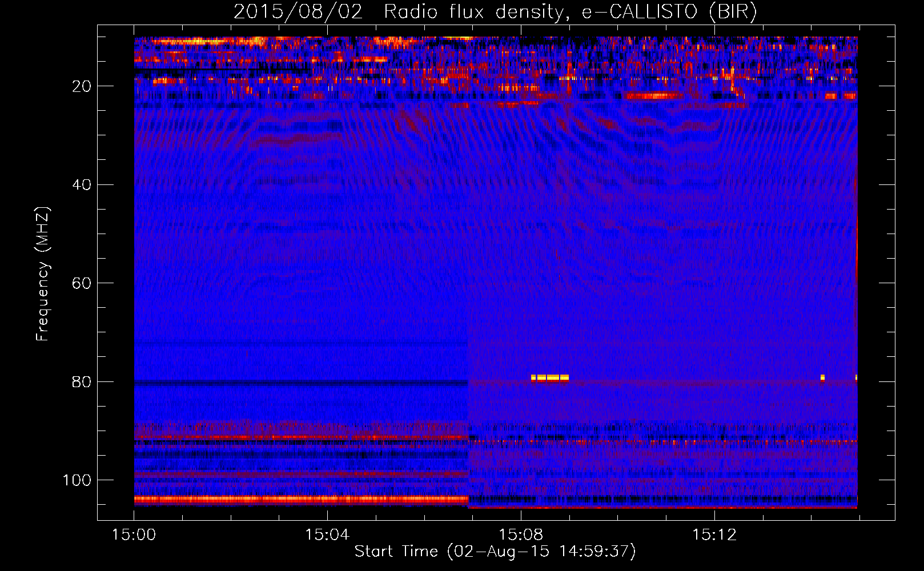Click the 15:12 time axis label
The width and height of the screenshot is (924, 571).
[x=714, y=535]
